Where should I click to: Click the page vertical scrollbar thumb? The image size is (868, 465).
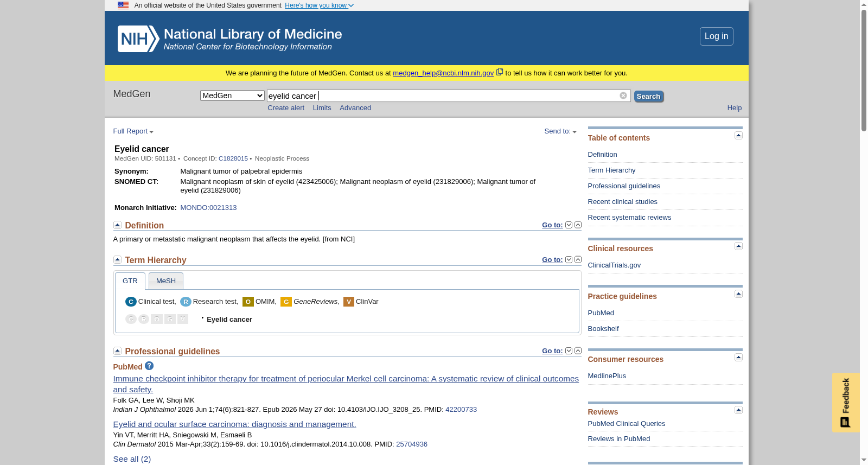tap(864, 69)
